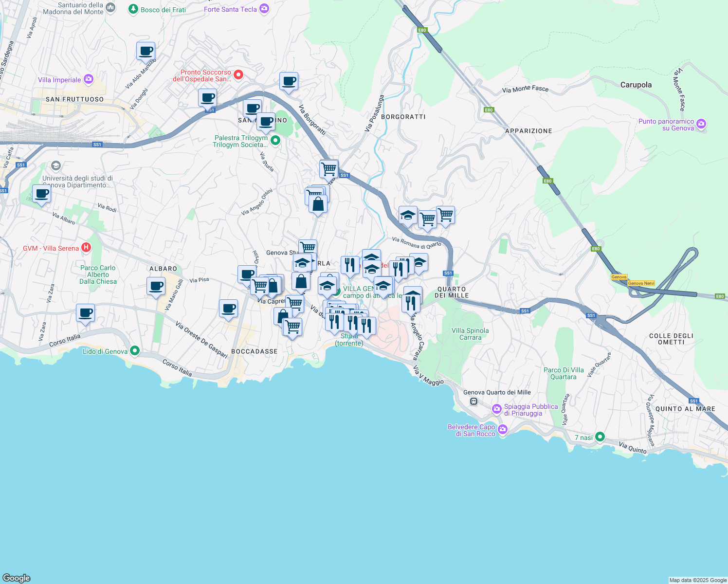Click the Via Oreste De Gaspari street label
Image resolution: width=728 pixels, height=584 pixels.
tap(201, 340)
